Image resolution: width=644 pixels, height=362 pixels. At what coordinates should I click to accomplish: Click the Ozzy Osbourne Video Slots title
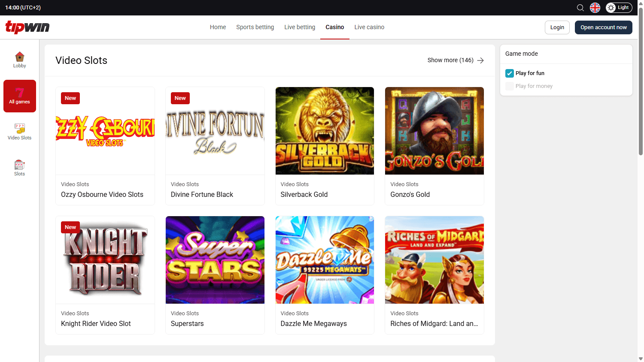coord(102,195)
